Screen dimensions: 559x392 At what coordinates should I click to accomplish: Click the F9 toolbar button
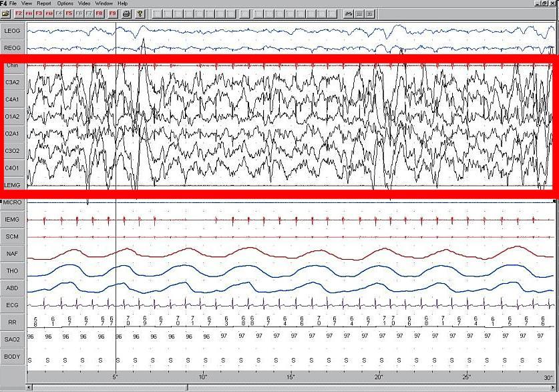click(112, 13)
